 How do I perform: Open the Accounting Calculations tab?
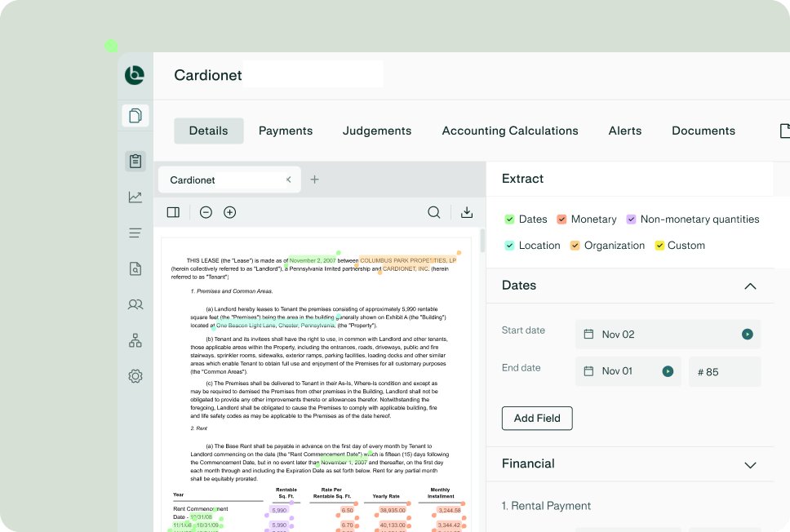[510, 131]
